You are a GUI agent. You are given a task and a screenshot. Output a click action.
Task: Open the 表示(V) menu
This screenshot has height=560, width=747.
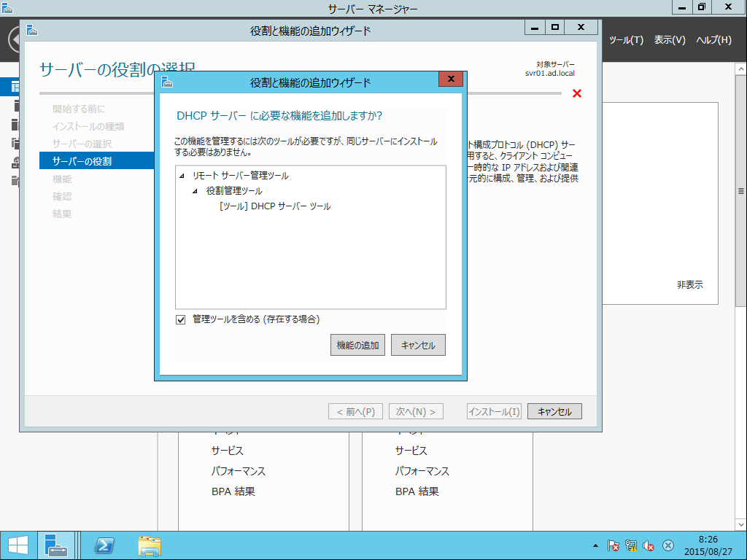point(670,40)
